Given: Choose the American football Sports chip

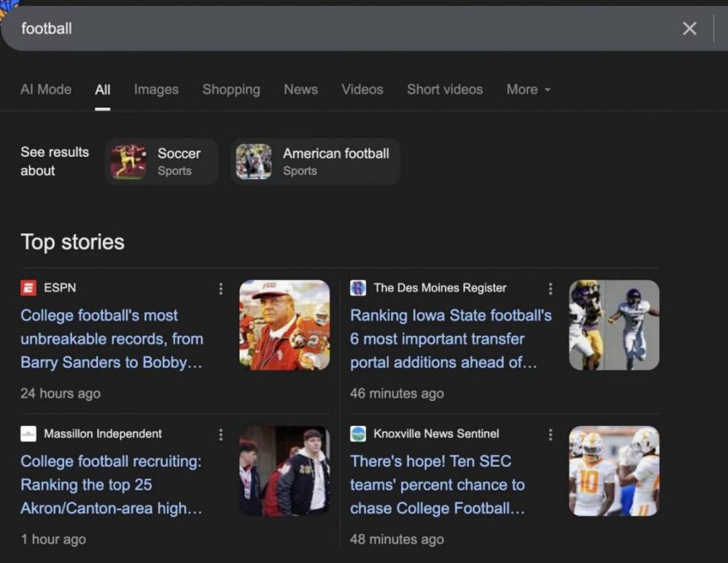Looking at the screenshot, I should click(316, 161).
